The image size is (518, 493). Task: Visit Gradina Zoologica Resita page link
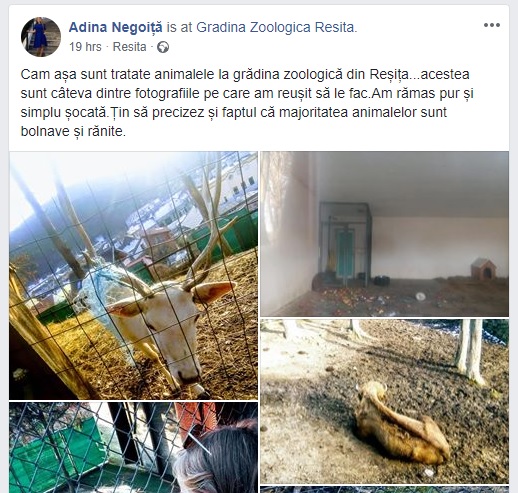coord(275,27)
